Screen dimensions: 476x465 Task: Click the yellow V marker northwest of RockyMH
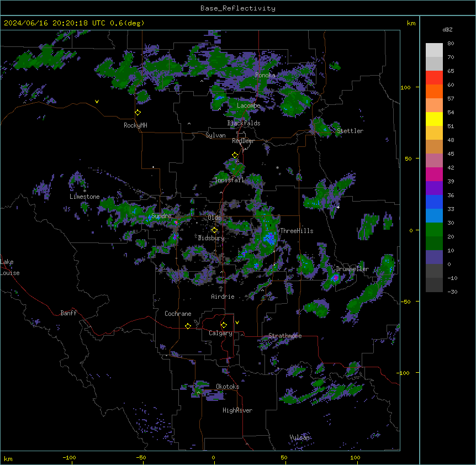tap(97, 102)
